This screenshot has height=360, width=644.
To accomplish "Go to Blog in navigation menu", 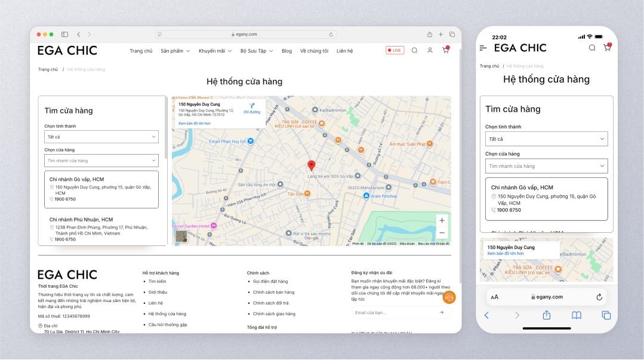I will (x=286, y=51).
